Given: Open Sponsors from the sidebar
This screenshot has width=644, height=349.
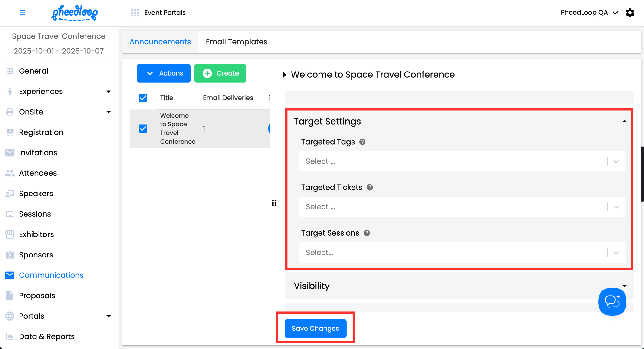Looking at the screenshot, I should point(36,255).
